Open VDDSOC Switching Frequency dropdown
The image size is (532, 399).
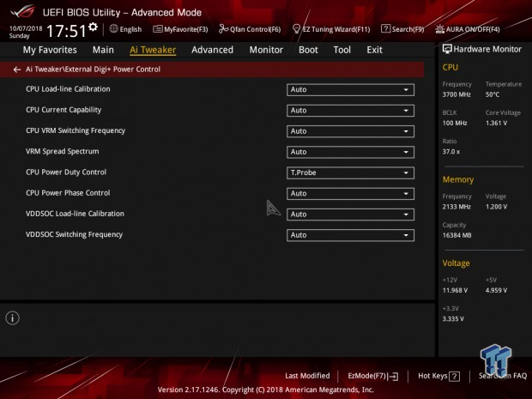350,235
